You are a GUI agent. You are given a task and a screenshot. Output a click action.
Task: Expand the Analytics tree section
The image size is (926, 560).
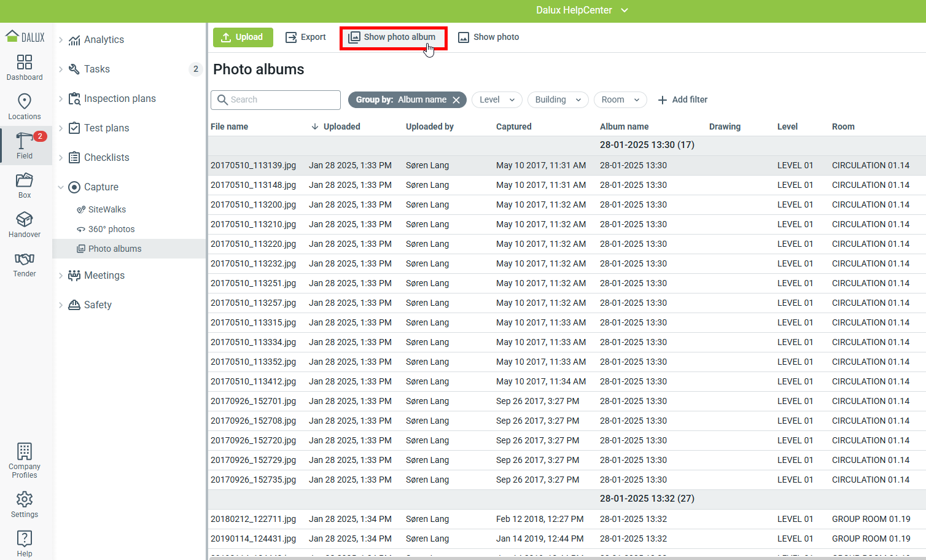click(61, 40)
